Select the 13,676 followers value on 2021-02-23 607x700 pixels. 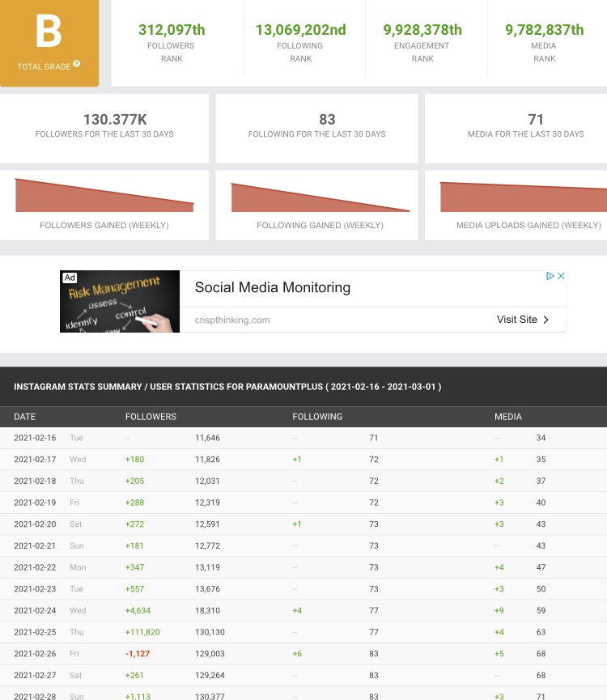(x=207, y=589)
